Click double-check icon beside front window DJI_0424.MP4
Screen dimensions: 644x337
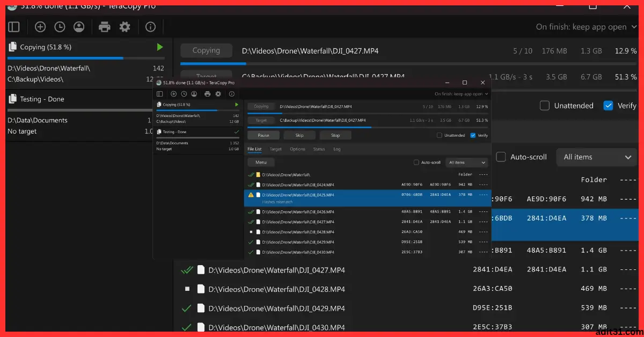point(251,185)
